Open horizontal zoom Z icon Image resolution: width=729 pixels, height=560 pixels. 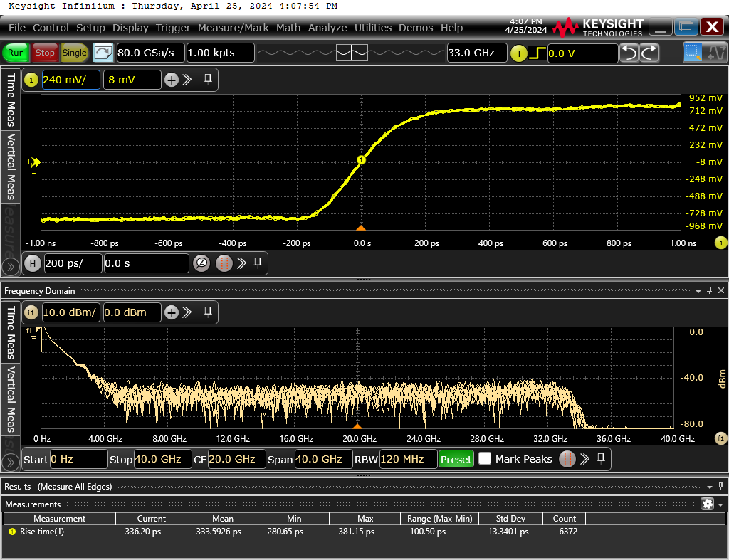click(x=201, y=263)
